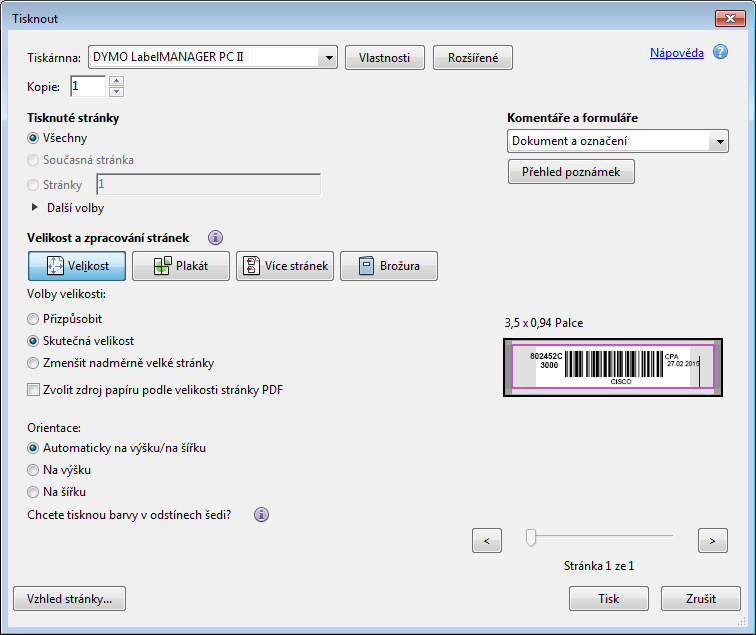Open Vzhled stránky page setup
The width and height of the screenshot is (756, 635).
pyautogui.click(x=69, y=599)
